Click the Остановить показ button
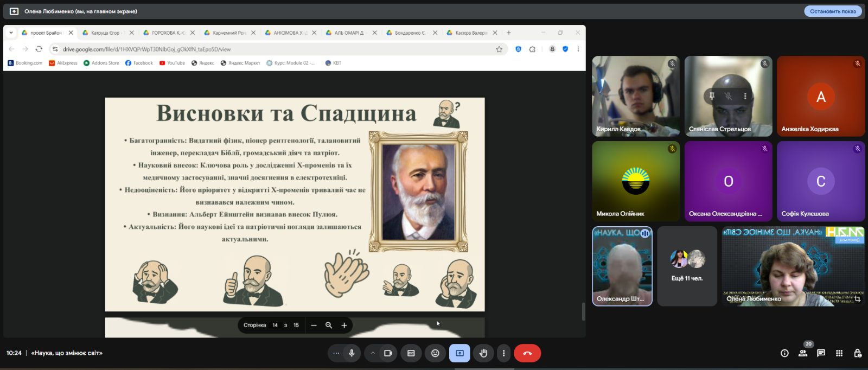This screenshot has height=370, width=868. 833,11
